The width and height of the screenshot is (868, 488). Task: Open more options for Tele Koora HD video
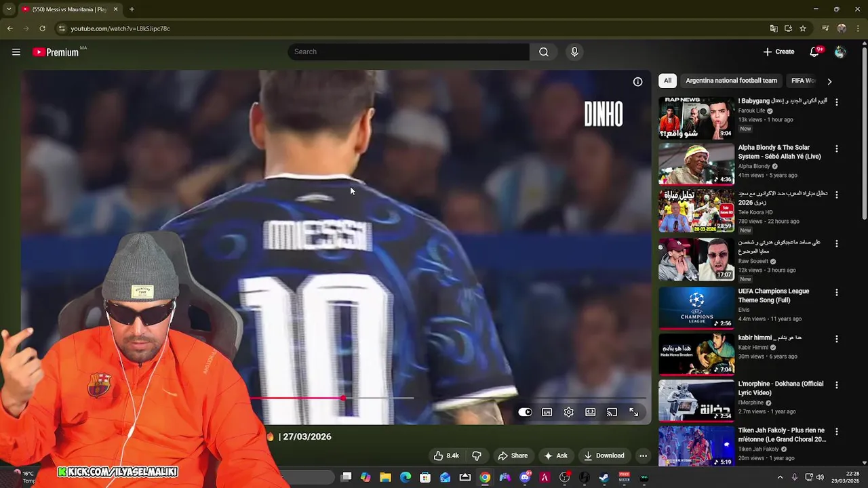[x=837, y=195]
